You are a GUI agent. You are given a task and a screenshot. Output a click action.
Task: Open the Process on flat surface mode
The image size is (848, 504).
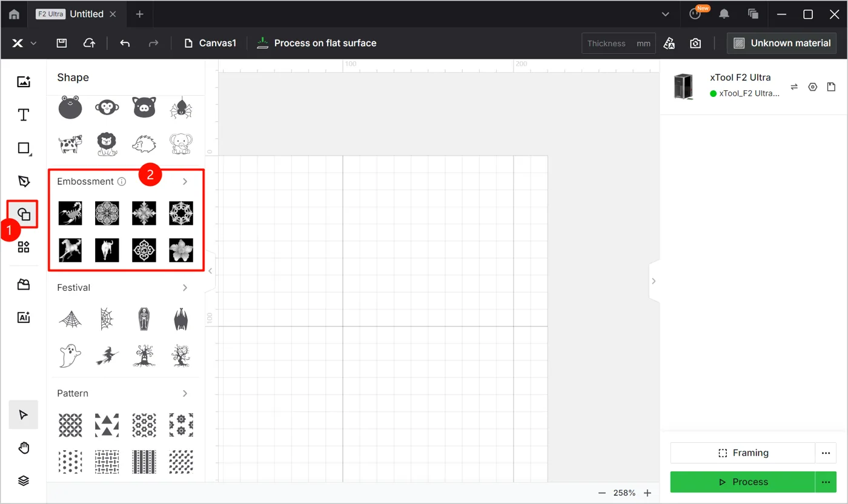click(316, 43)
